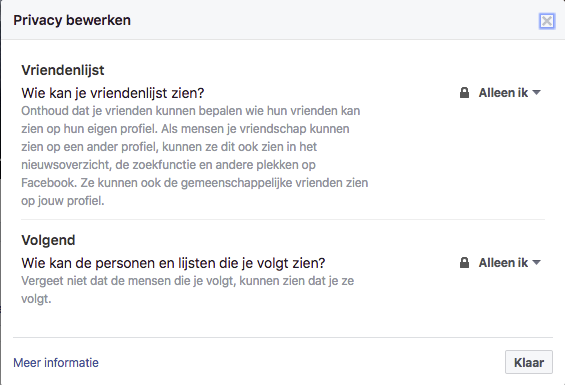The width and height of the screenshot is (565, 385).
Task: Click the 'Onthoud dat je vrienden' explanation paragraph
Action: click(x=195, y=155)
